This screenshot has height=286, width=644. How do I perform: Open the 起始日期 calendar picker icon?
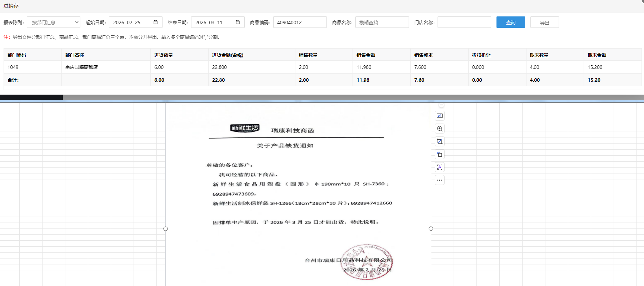[155, 22]
